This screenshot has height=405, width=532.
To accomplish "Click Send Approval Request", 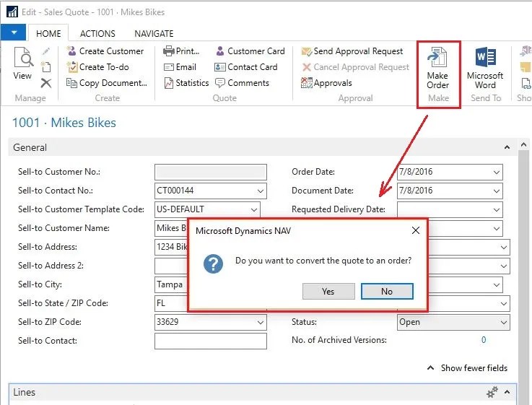I will [352, 51].
